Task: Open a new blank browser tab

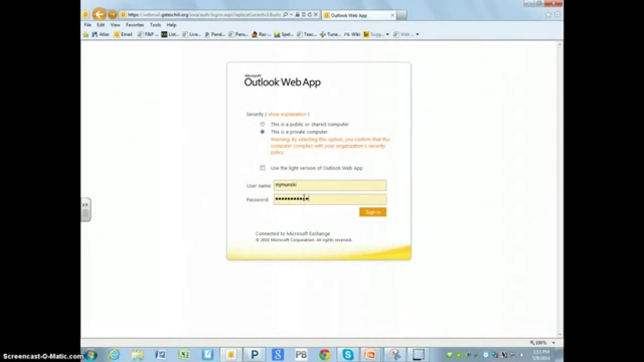Action: [401, 15]
